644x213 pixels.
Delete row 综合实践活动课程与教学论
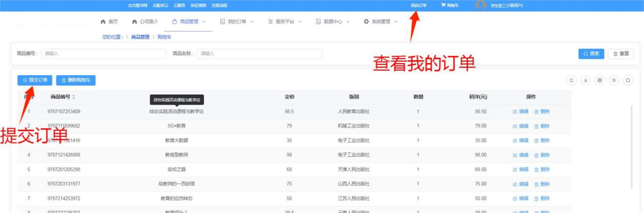click(542, 112)
